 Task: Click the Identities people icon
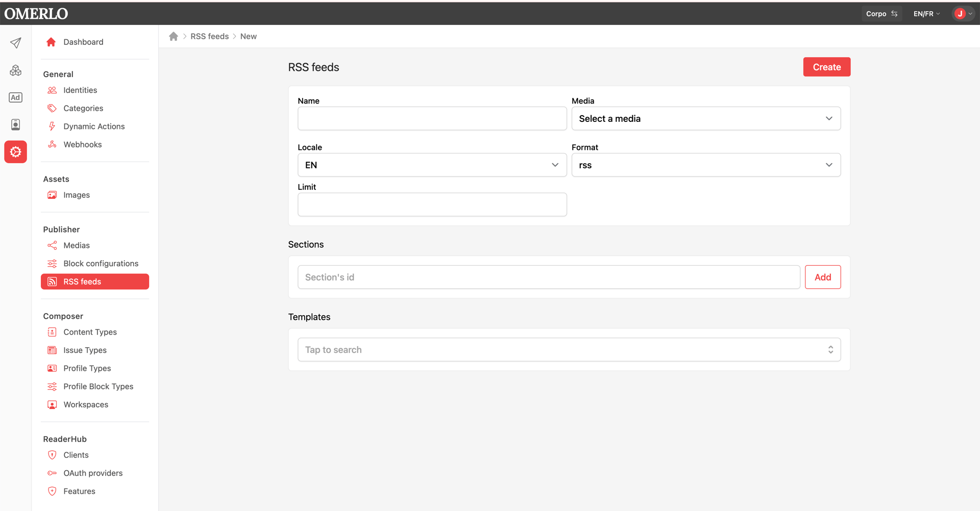click(52, 90)
